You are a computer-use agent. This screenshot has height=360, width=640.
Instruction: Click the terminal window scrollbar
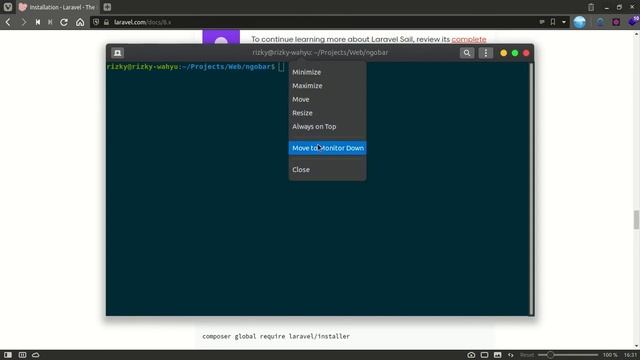tap(531, 189)
